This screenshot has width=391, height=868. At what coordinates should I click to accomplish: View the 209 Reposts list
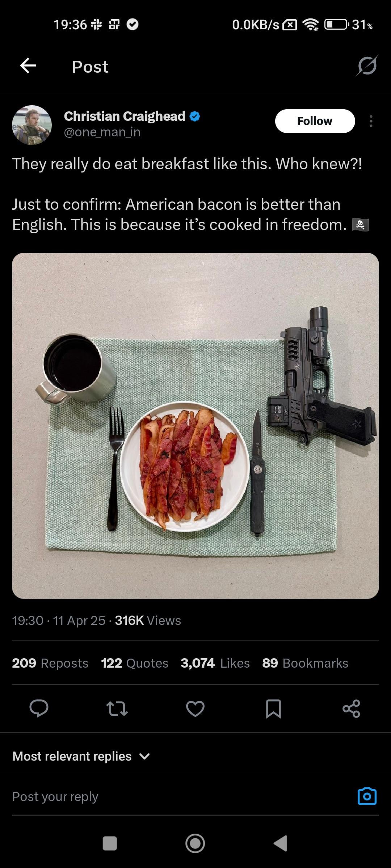(50, 663)
